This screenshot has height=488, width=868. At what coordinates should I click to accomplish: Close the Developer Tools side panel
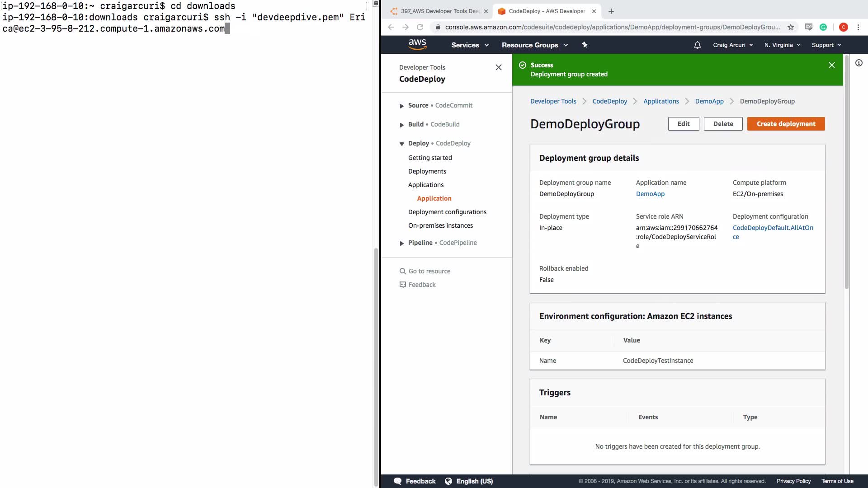pyautogui.click(x=498, y=67)
